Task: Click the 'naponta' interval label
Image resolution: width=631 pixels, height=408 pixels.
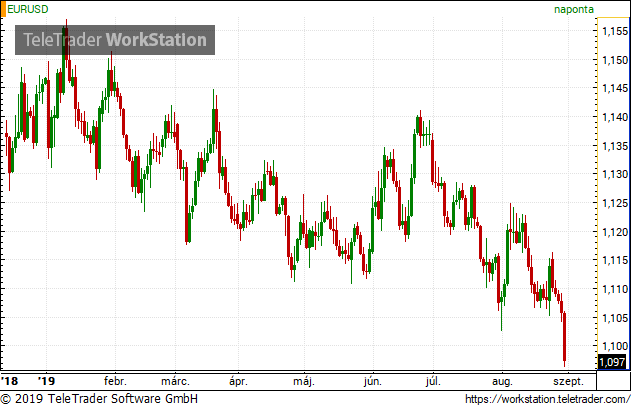Action: (573, 9)
